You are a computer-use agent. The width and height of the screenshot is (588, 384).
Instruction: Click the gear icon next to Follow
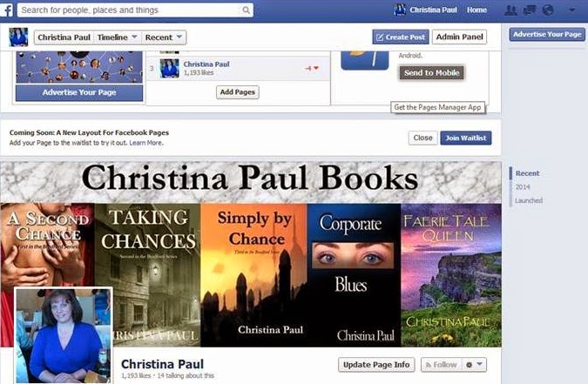(x=470, y=365)
